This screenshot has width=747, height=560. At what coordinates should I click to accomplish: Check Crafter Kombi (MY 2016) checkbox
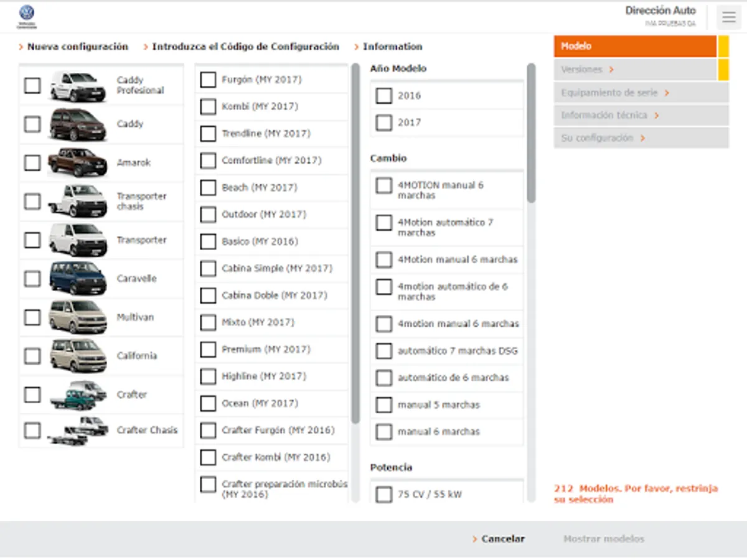pos(208,457)
